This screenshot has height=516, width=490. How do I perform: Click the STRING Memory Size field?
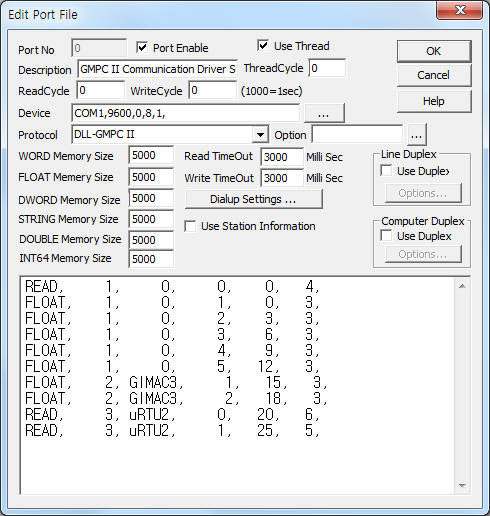(x=151, y=219)
